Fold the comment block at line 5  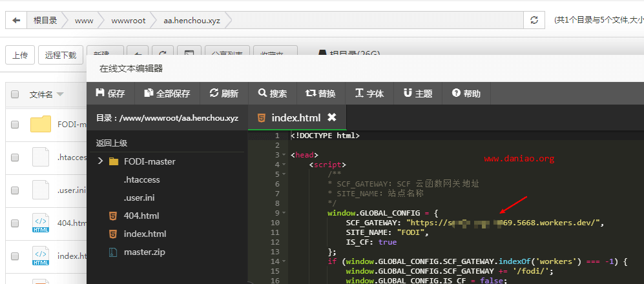tap(284, 174)
